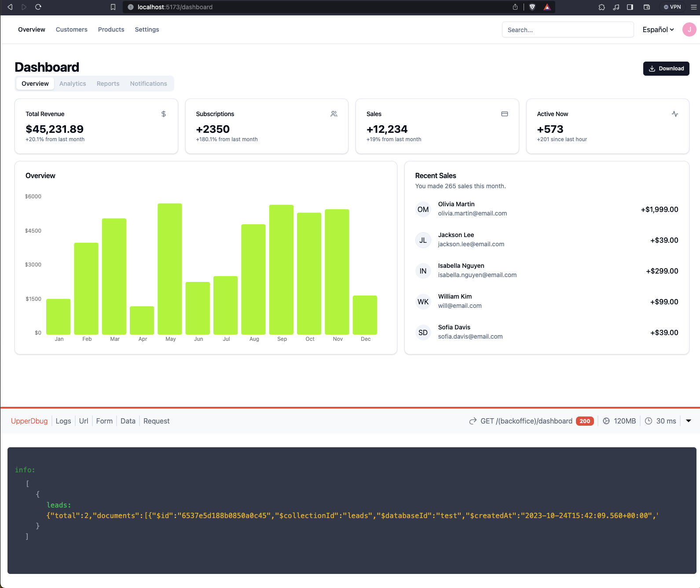Click the $45,231.89 revenue value

coord(55,129)
